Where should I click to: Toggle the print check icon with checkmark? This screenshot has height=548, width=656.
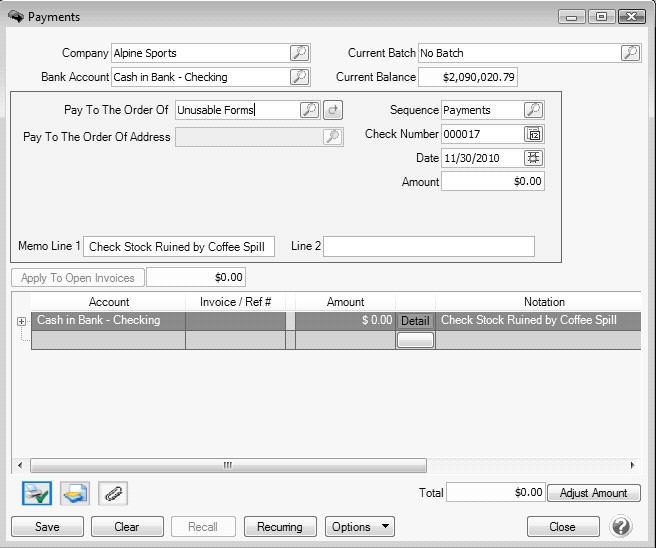[37, 493]
